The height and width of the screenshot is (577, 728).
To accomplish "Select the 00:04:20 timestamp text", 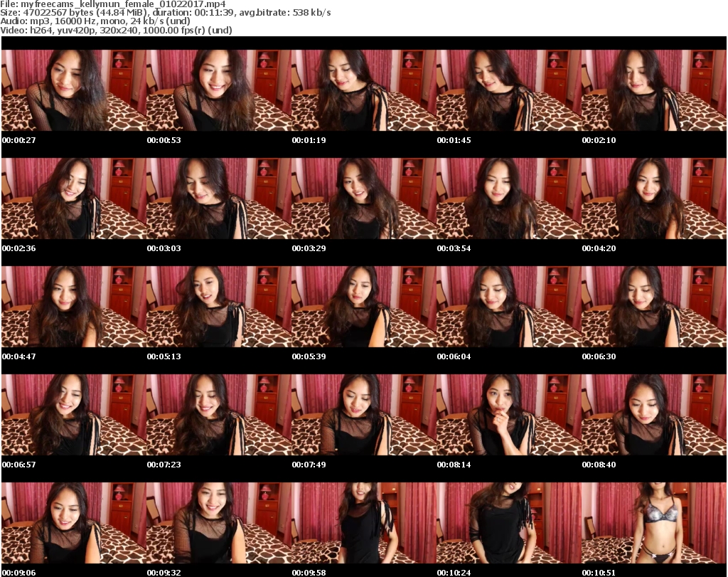I will (x=599, y=248).
